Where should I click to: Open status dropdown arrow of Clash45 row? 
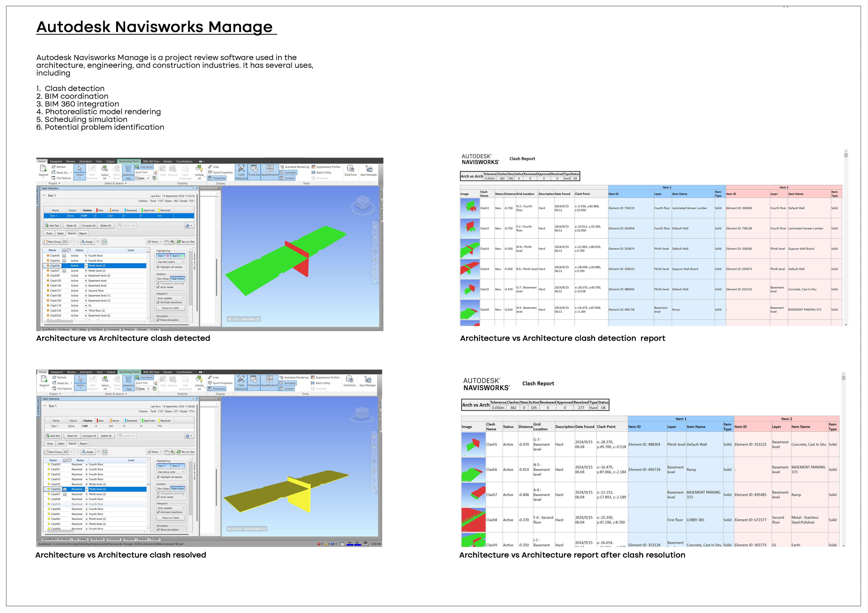(x=86, y=256)
